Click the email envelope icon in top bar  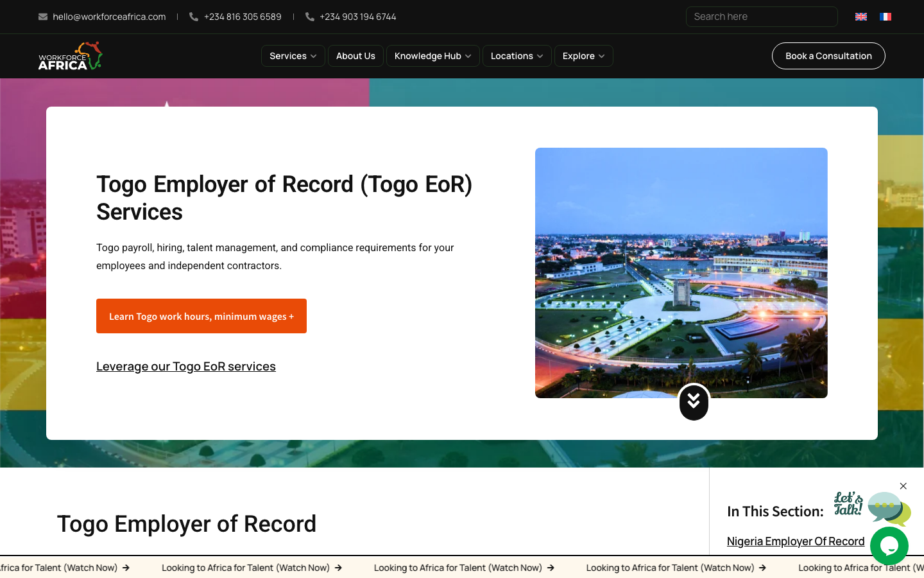[43, 17]
